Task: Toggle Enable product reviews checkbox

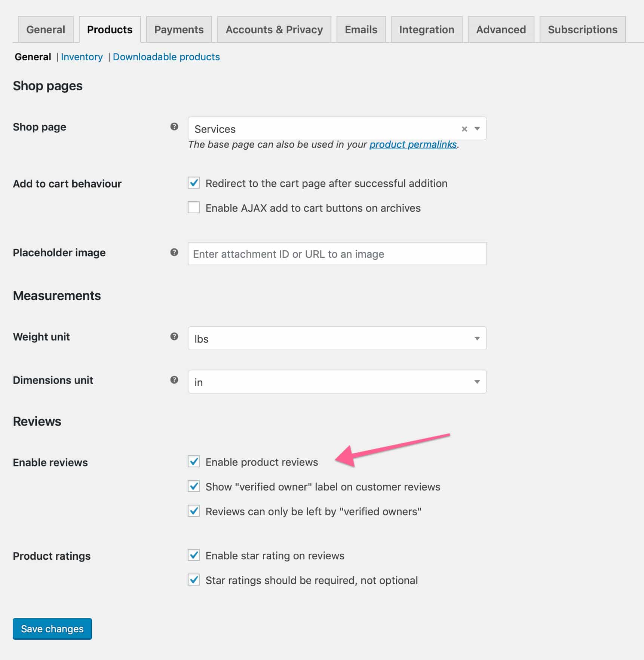Action: click(194, 462)
